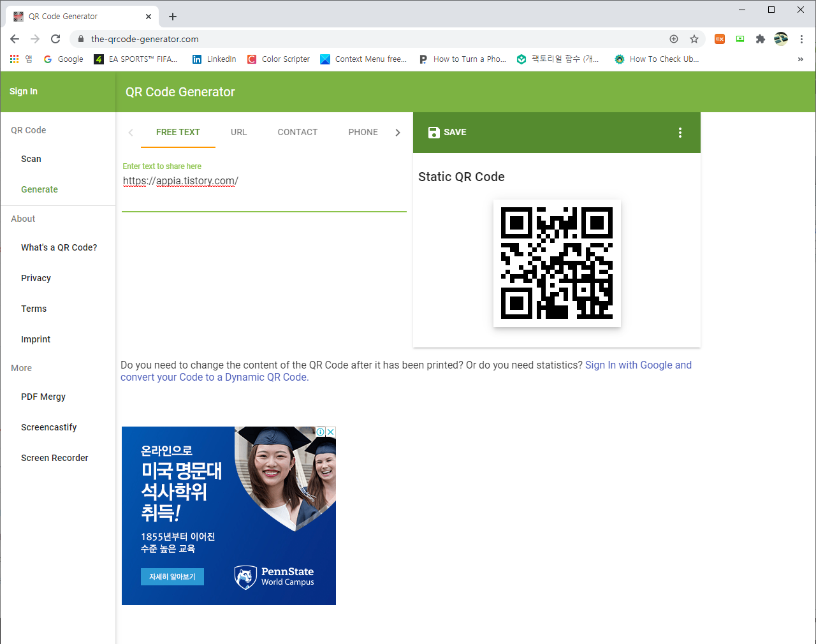Viewport: 816px width, 644px height.
Task: Open the EA SPORTS FIFA bookmark
Action: (136, 59)
